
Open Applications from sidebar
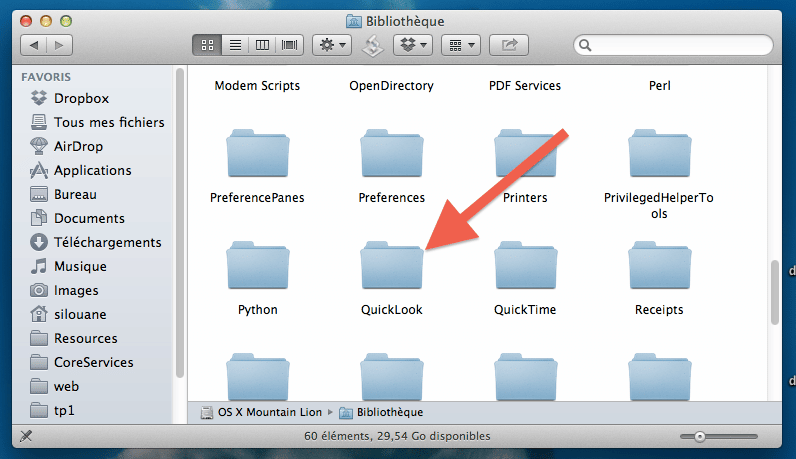click(x=81, y=170)
